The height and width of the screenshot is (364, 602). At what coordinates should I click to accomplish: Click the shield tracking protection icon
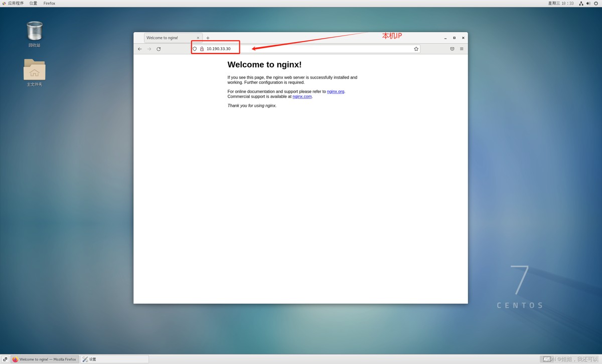tap(195, 49)
